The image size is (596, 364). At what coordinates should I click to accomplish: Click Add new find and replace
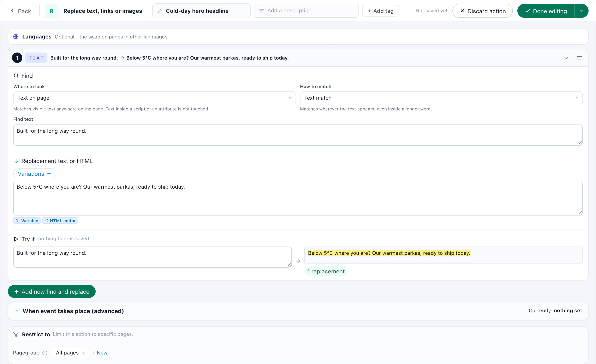52,291
